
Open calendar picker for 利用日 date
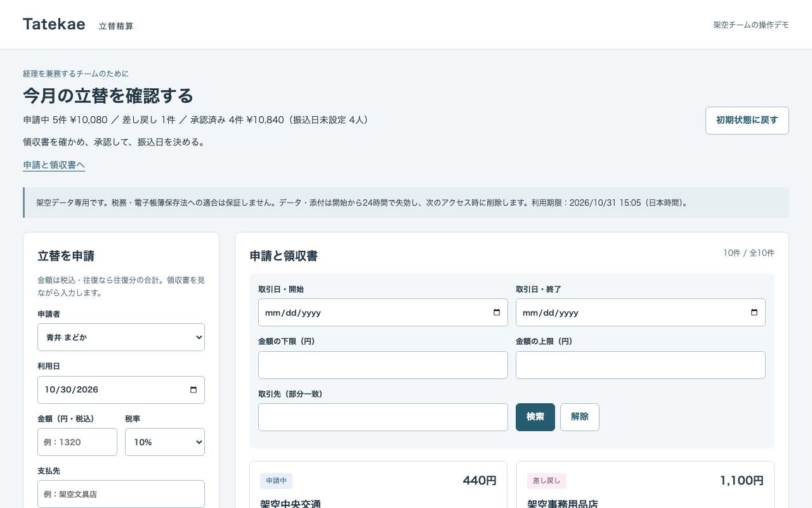click(x=193, y=390)
